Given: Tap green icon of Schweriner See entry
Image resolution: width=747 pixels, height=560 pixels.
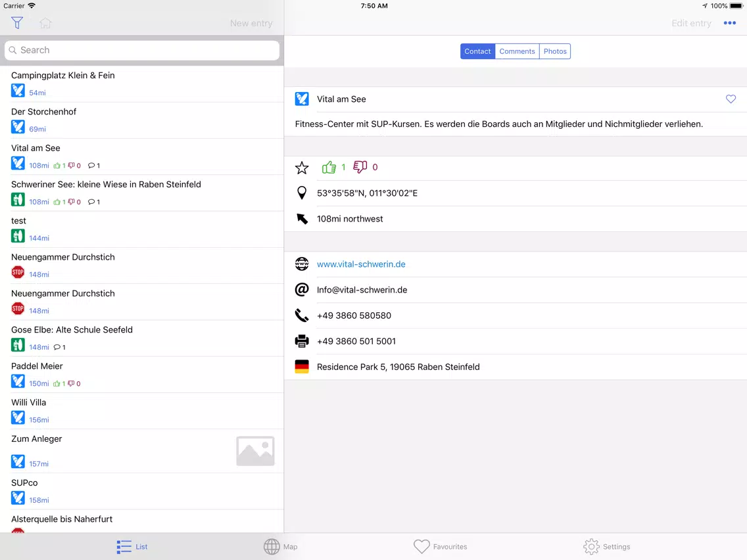Looking at the screenshot, I should pyautogui.click(x=18, y=200).
